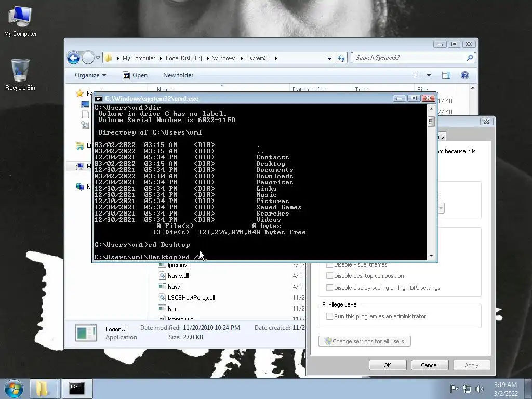532x399 pixels.
Task: Sort by Size column header
Action: pos(422,89)
